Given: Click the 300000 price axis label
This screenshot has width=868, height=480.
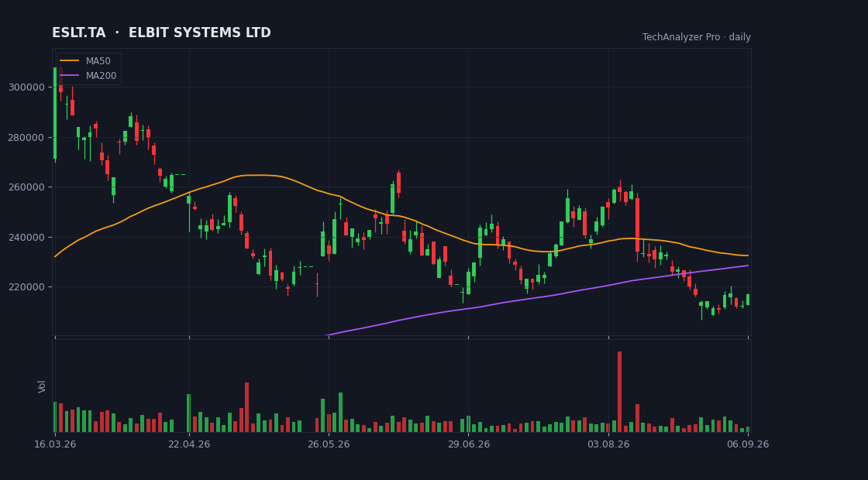Looking at the screenshot, I should click(26, 87).
